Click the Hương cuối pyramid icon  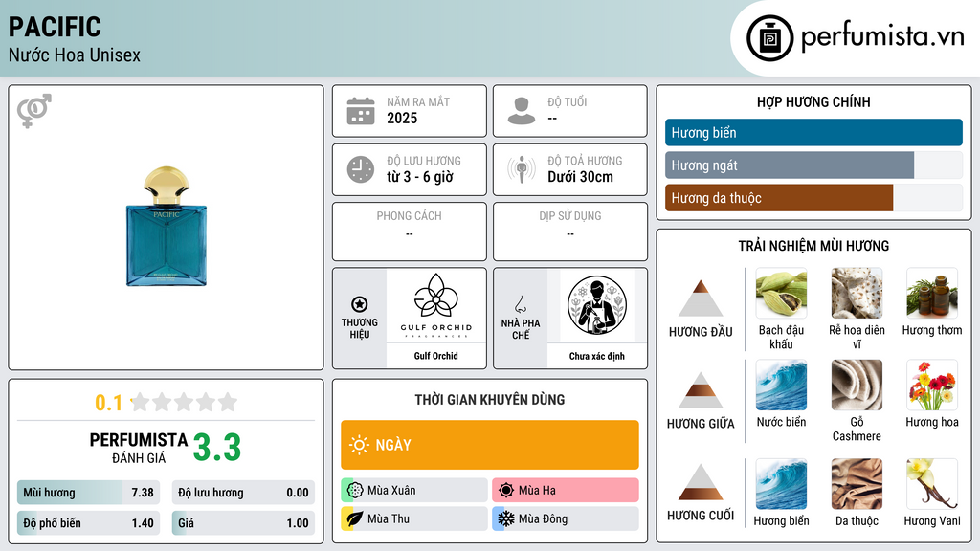[701, 482]
